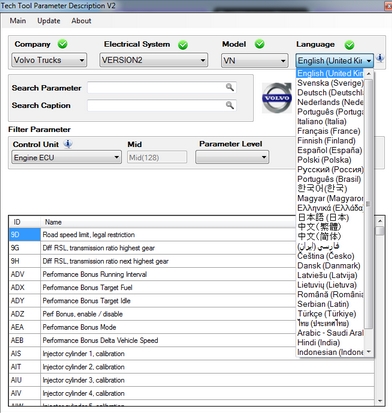Screen dimensions: 392x413
Task: Click the Volvo logo image
Action: 277,98
